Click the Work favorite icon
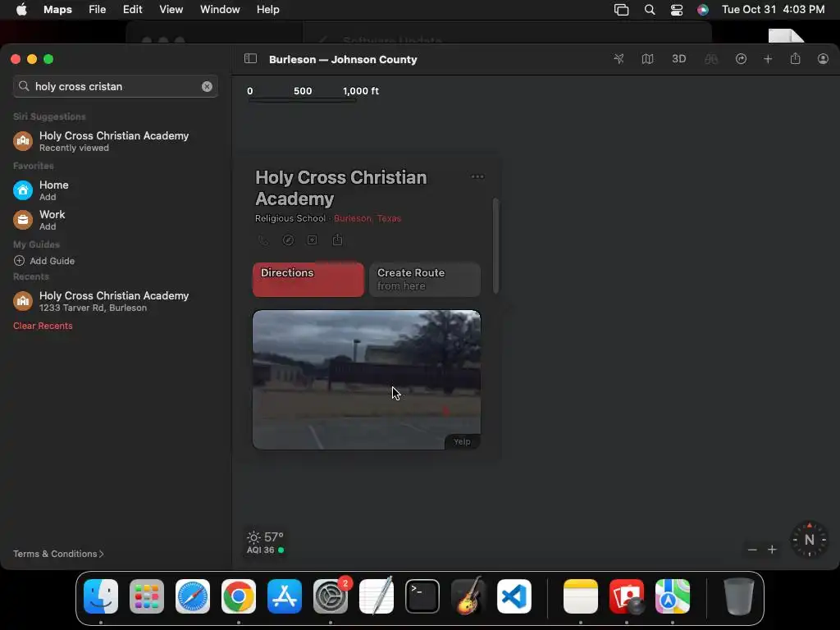840x630 pixels. pyautogui.click(x=22, y=220)
